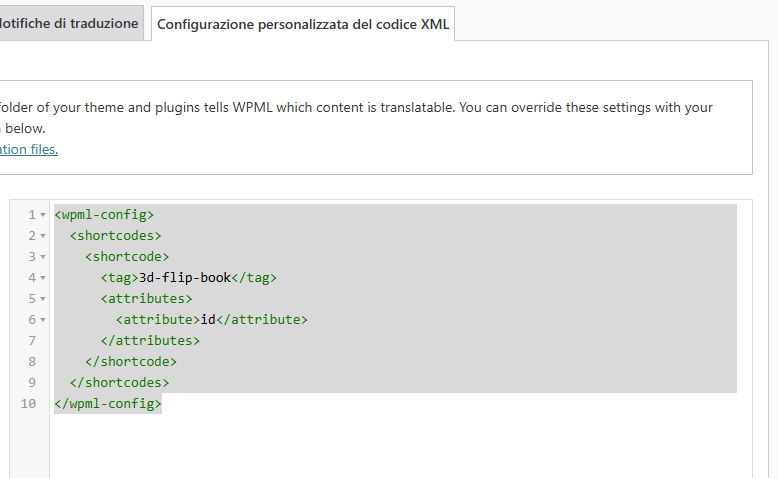The width and height of the screenshot is (778, 478).
Task: Click line number 7 in the gutter
Action: pos(32,341)
